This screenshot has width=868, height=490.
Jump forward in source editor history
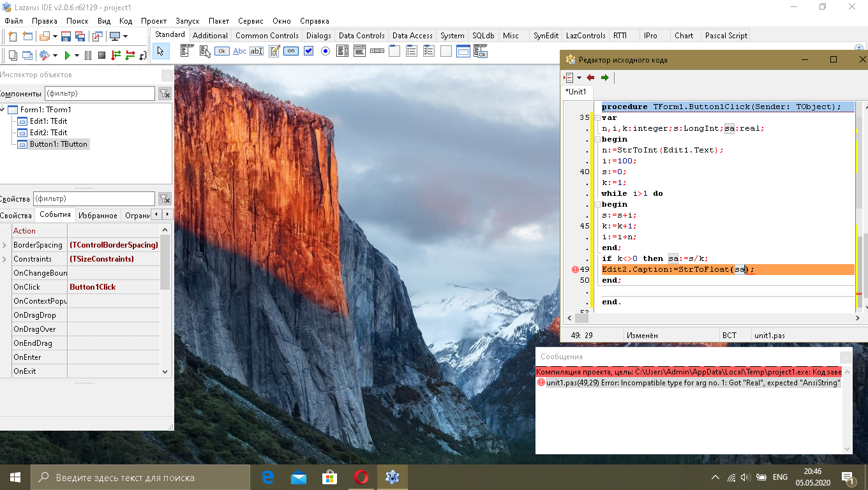coord(605,78)
